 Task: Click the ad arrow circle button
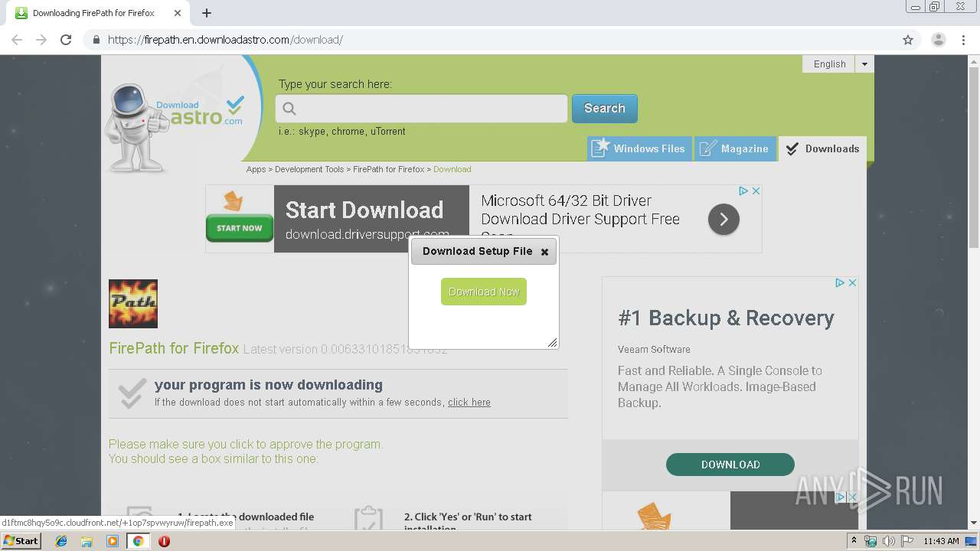tap(724, 220)
